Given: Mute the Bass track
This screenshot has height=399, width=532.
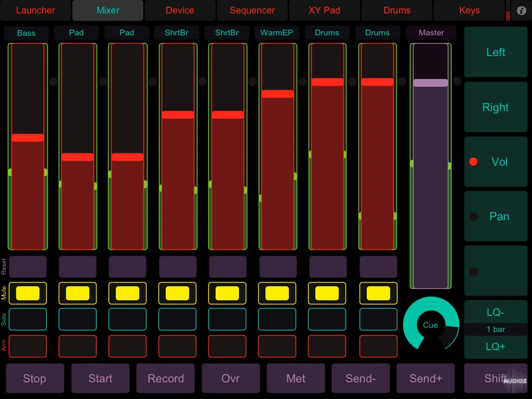Looking at the screenshot, I should pyautogui.click(x=28, y=293).
